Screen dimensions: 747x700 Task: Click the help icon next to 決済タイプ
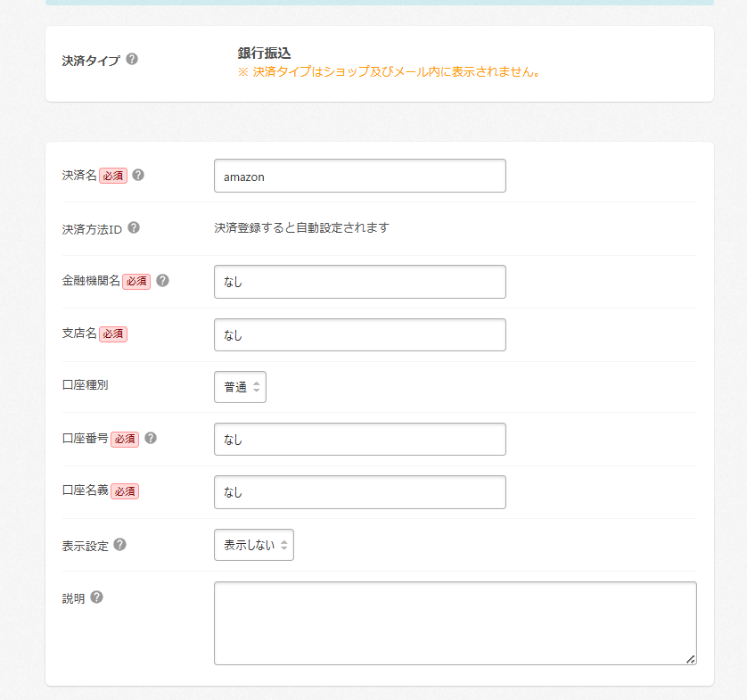132,60
